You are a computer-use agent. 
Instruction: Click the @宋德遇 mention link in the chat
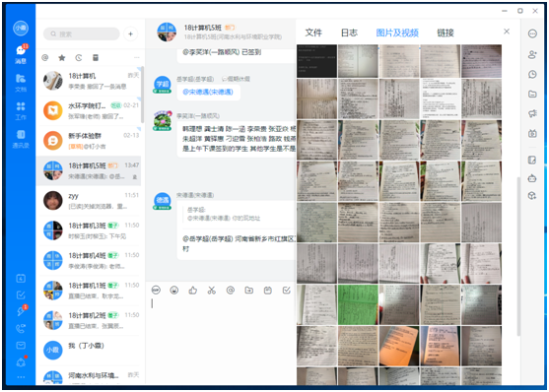coord(208,92)
